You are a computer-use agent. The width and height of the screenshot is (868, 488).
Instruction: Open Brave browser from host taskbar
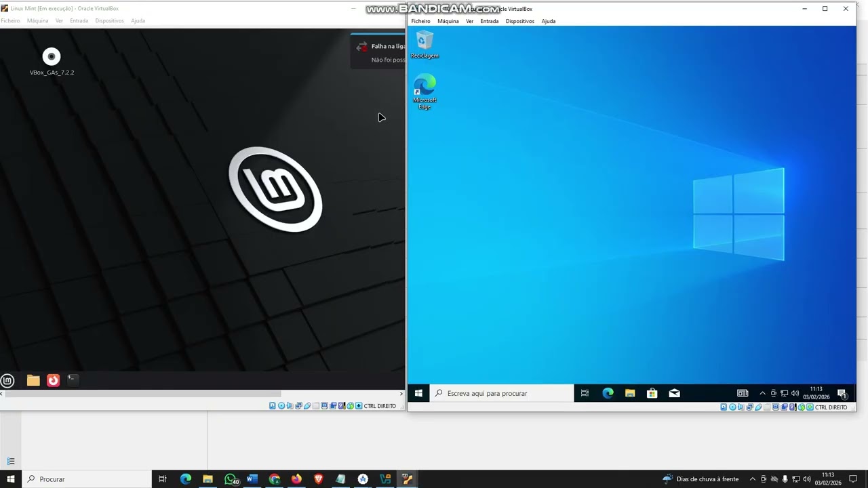(319, 479)
